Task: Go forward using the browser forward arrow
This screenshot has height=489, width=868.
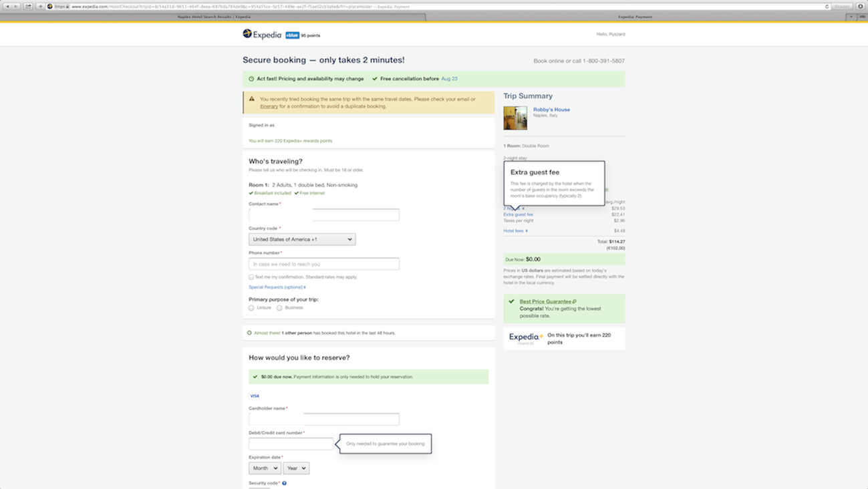Action: (x=16, y=6)
